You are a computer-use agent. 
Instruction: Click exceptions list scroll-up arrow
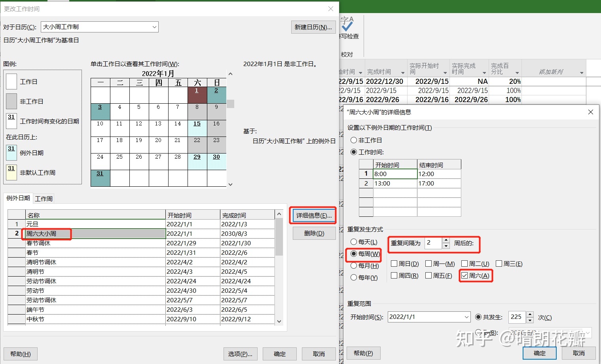point(279,214)
